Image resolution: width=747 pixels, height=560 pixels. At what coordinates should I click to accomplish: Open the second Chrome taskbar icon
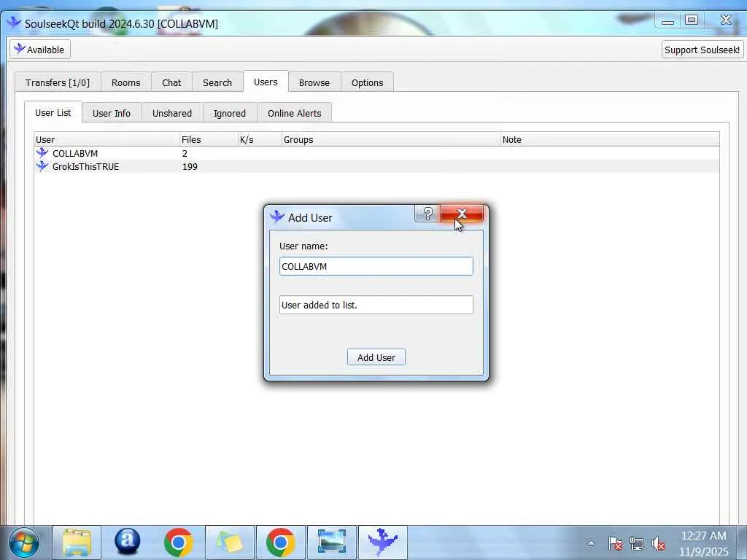click(281, 542)
